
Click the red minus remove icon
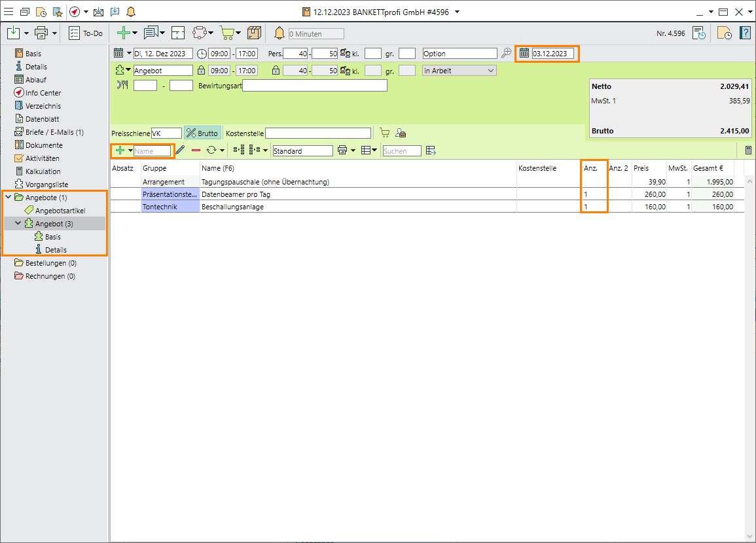pyautogui.click(x=196, y=150)
